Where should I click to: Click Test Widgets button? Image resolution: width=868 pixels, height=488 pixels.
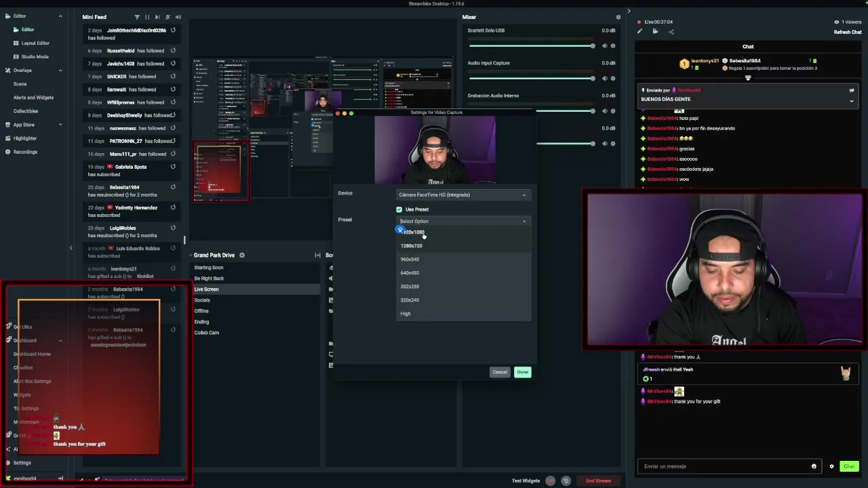(526, 481)
